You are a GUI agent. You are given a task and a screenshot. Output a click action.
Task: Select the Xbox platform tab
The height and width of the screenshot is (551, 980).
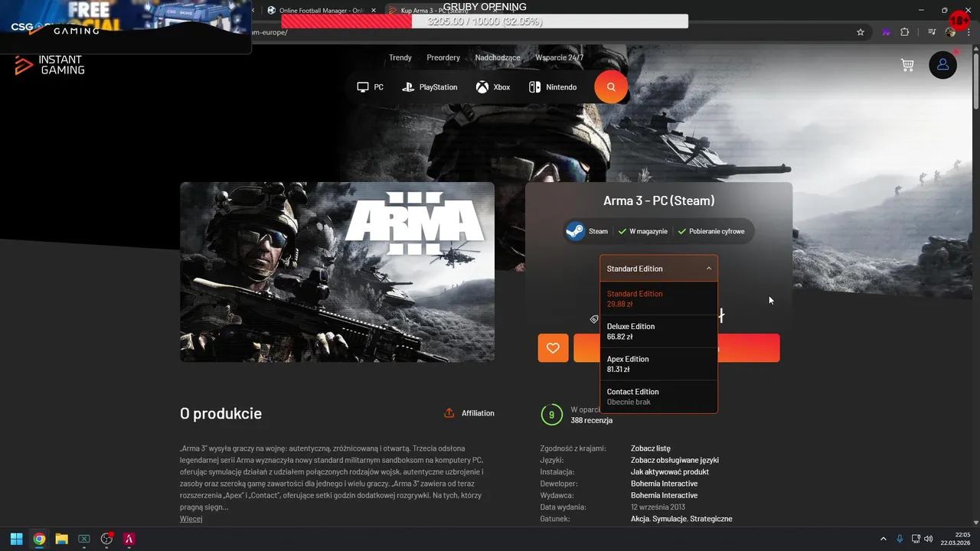[493, 87]
